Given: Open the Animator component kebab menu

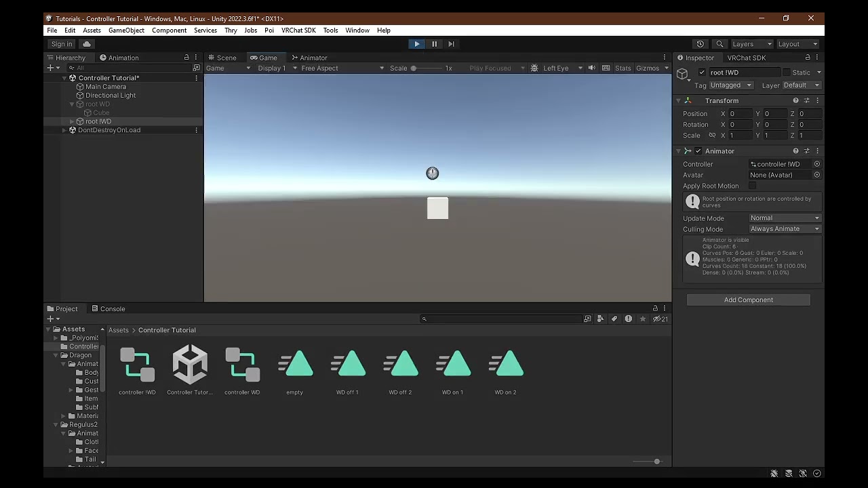Looking at the screenshot, I should tap(817, 151).
